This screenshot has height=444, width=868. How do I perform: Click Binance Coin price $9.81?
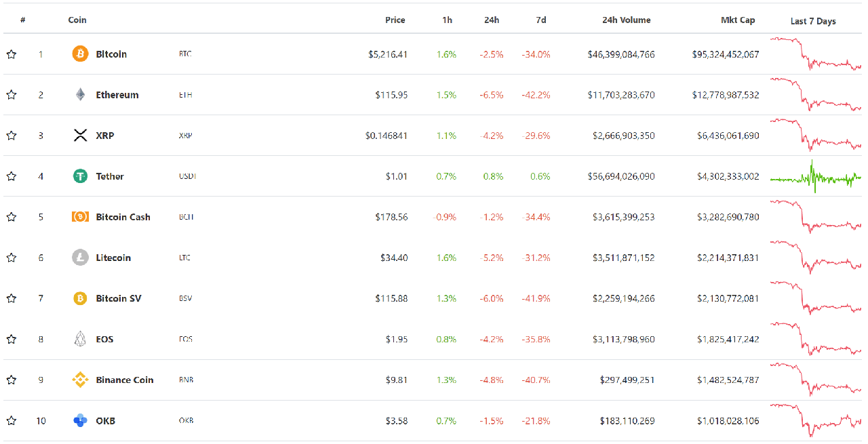pos(397,380)
